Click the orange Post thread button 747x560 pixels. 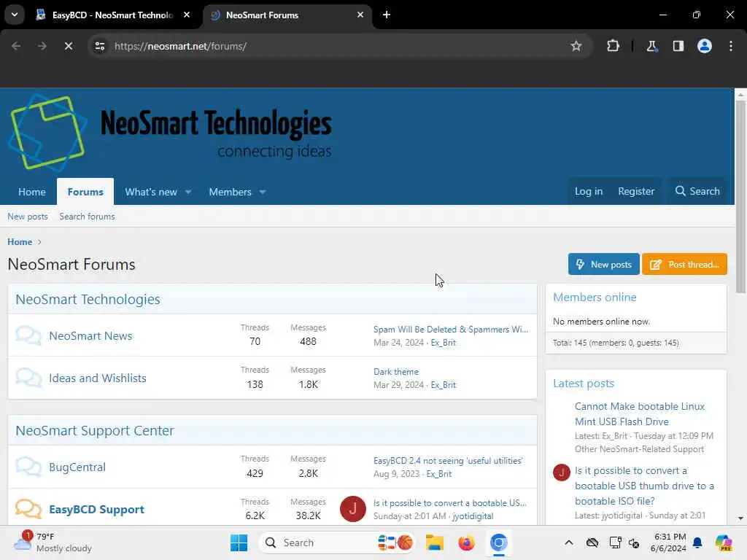(684, 264)
